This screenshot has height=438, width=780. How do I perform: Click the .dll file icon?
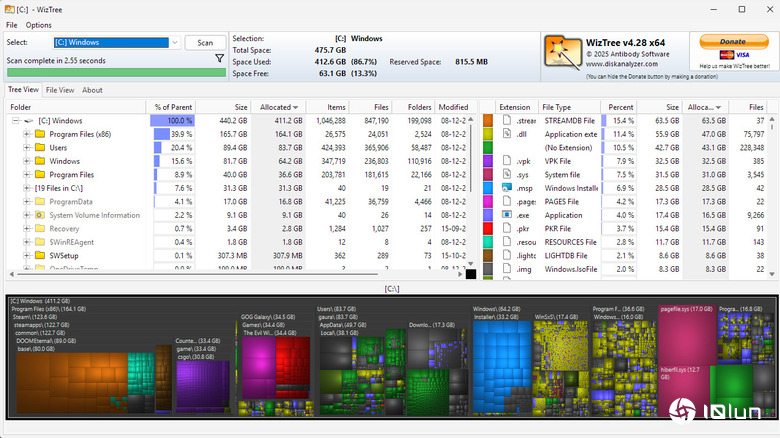[507, 133]
